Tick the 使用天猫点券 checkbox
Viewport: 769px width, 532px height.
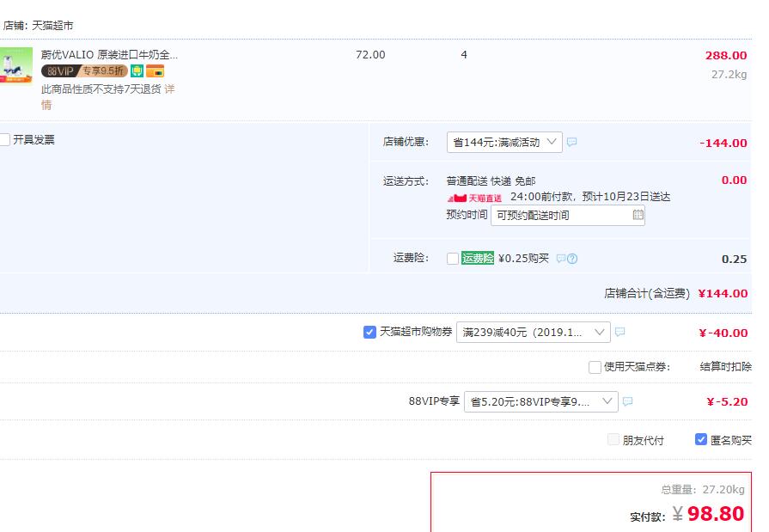coord(595,367)
